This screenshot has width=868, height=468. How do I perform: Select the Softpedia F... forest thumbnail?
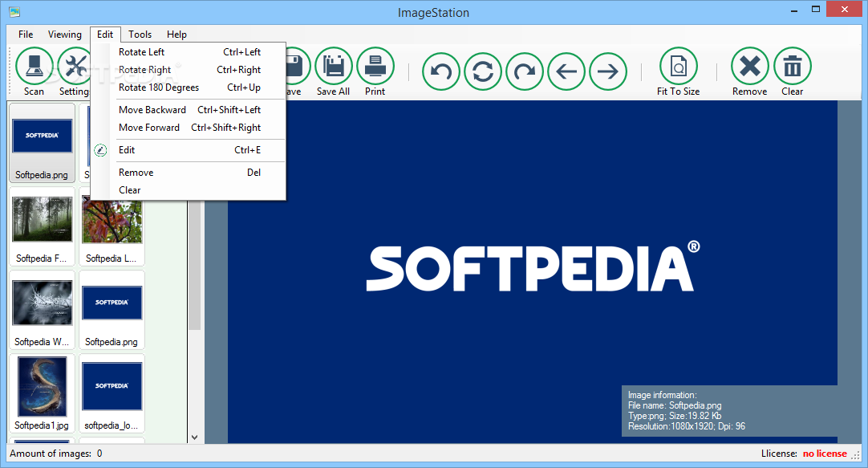coord(42,226)
